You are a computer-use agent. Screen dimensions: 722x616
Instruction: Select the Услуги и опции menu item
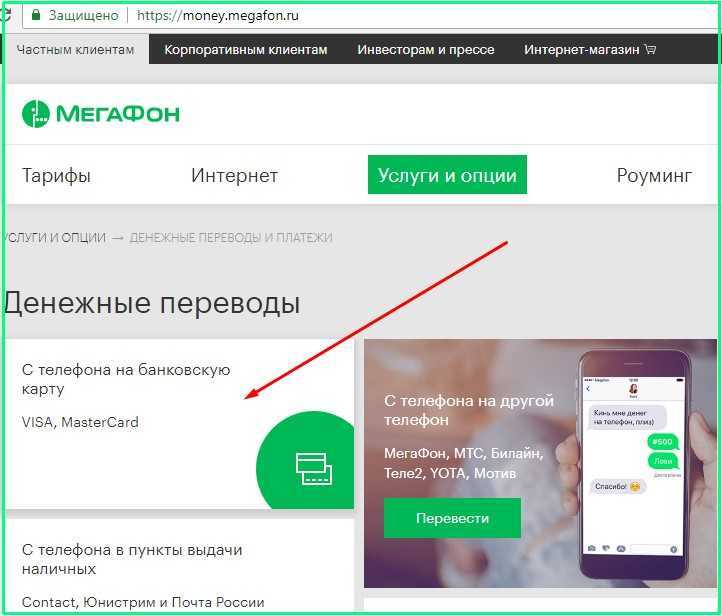click(447, 175)
